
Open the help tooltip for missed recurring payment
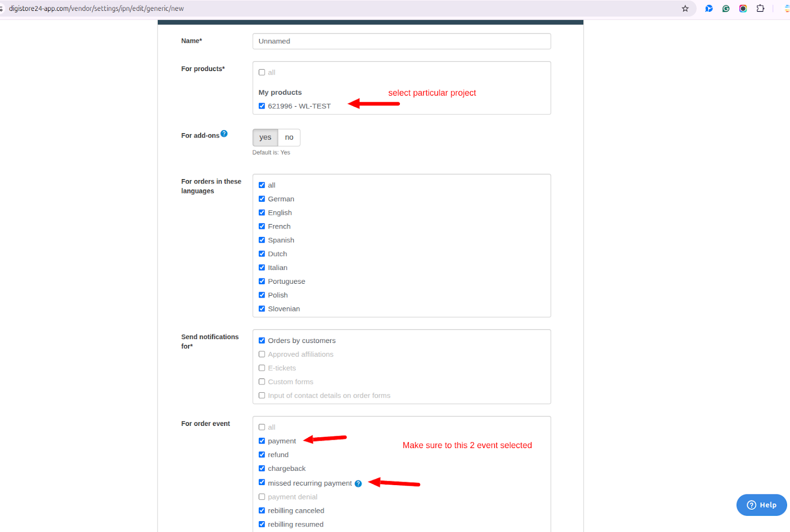point(358,484)
